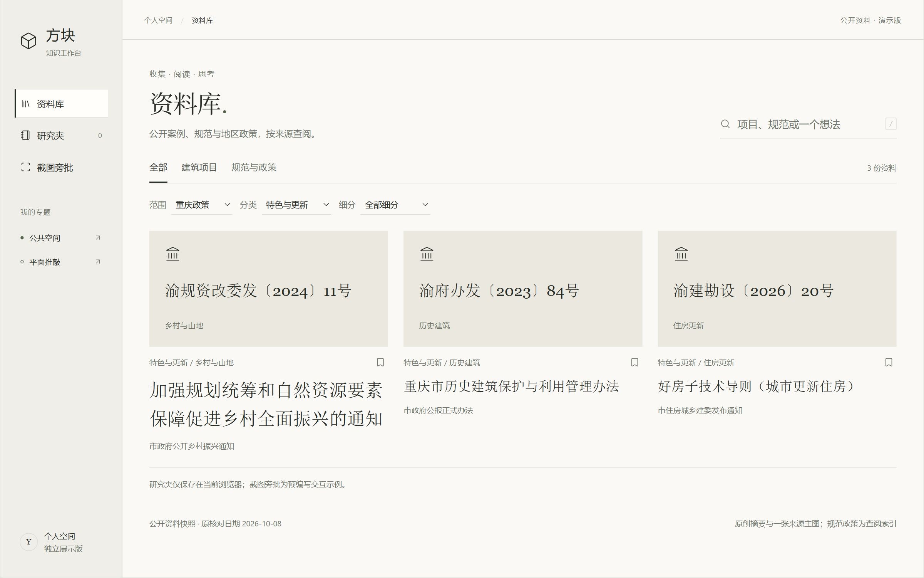The image size is (924, 578).
Task: Click the 资料库 library icon in sidebar
Action: tap(25, 104)
